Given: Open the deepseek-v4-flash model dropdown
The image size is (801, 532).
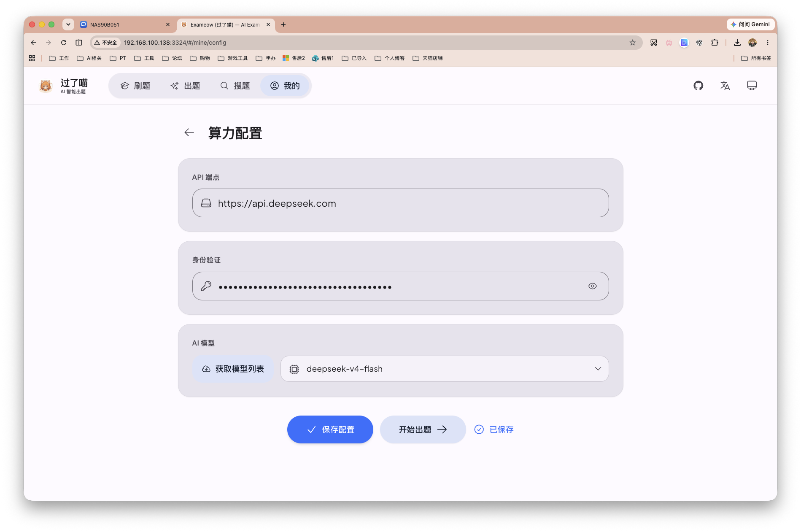Looking at the screenshot, I should [x=445, y=369].
